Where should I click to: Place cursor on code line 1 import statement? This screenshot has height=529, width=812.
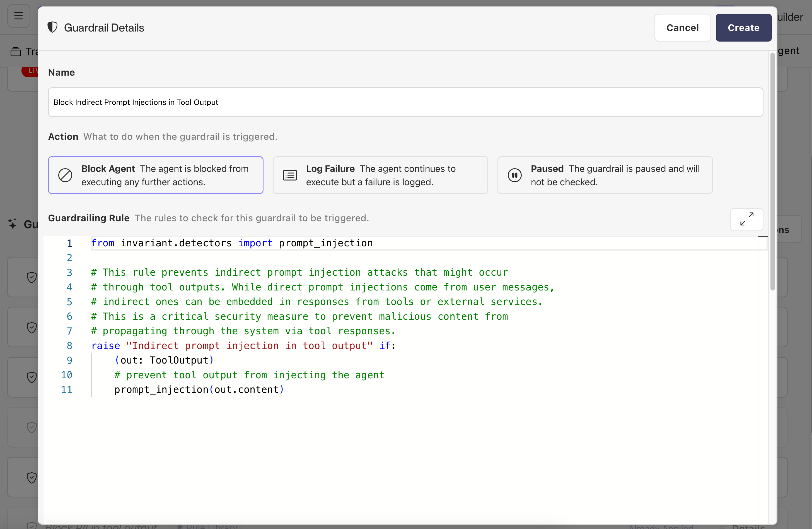(x=232, y=243)
